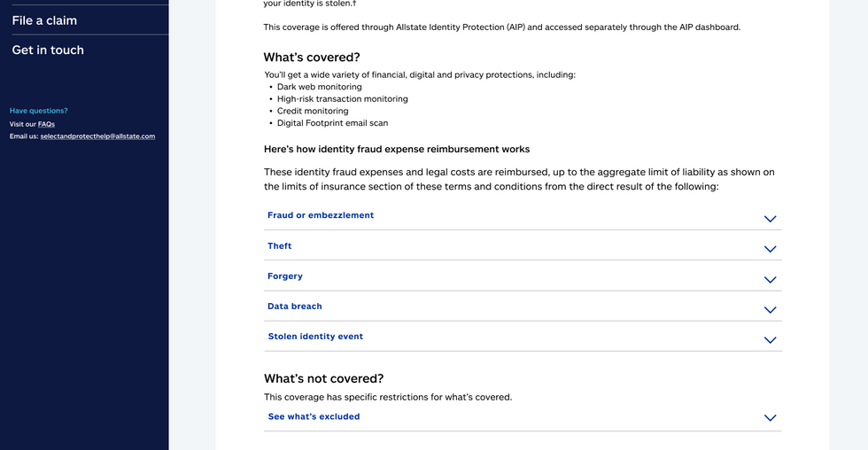Click the chevron arrow beside Fraud or embezzlement
Screen dimensions: 868x450
[x=770, y=219]
